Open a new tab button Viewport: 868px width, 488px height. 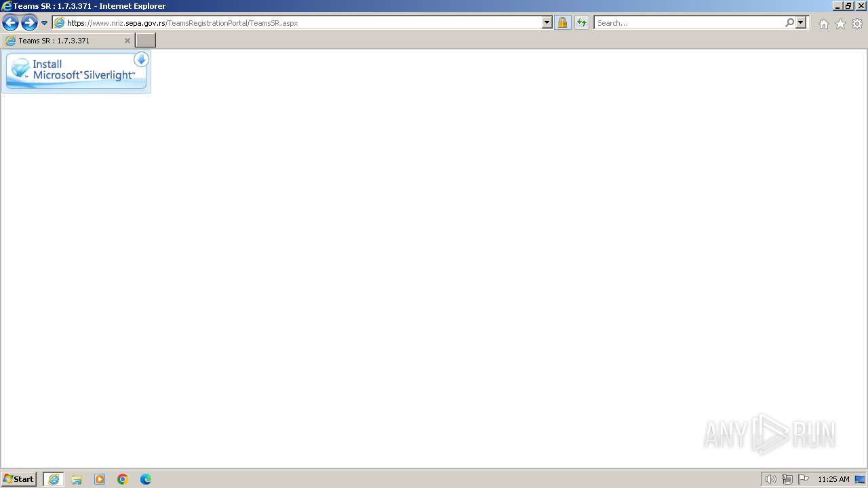pos(146,41)
